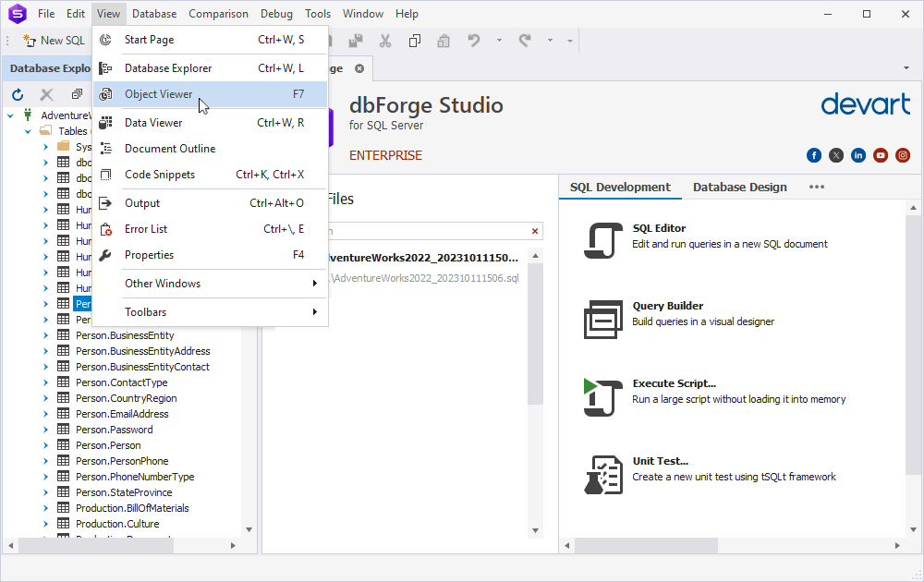This screenshot has width=924, height=582.
Task: Open the Help menu
Action: [407, 14]
